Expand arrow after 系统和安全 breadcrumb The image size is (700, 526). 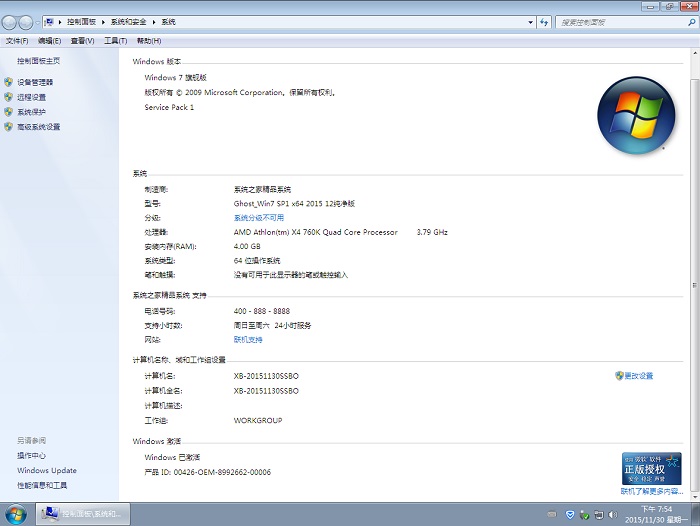click(154, 22)
